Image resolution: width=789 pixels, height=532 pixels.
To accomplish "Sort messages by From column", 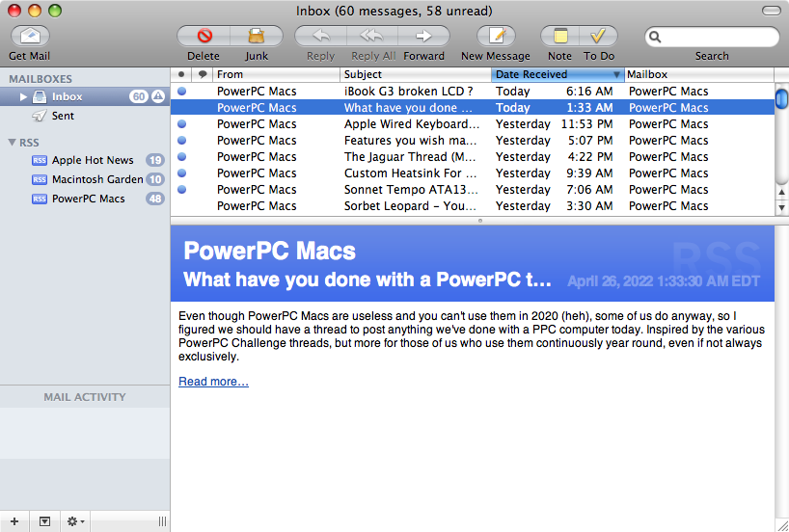I will (x=276, y=74).
